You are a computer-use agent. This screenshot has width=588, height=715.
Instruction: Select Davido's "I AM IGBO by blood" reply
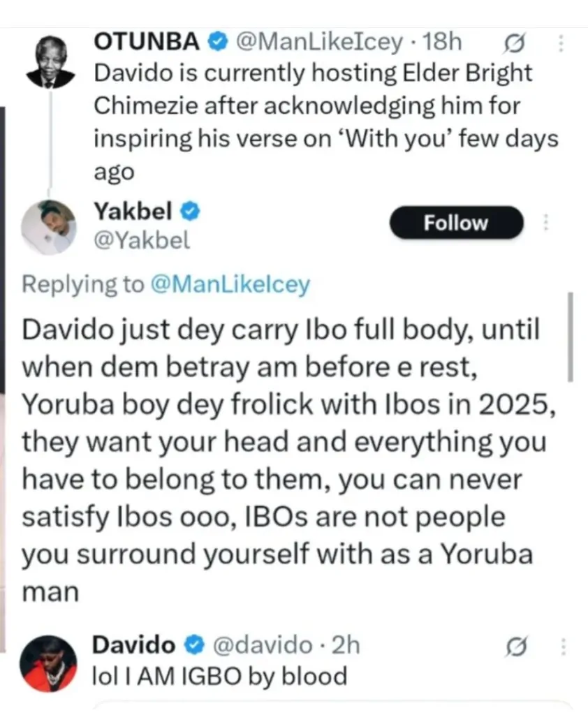tap(220, 676)
